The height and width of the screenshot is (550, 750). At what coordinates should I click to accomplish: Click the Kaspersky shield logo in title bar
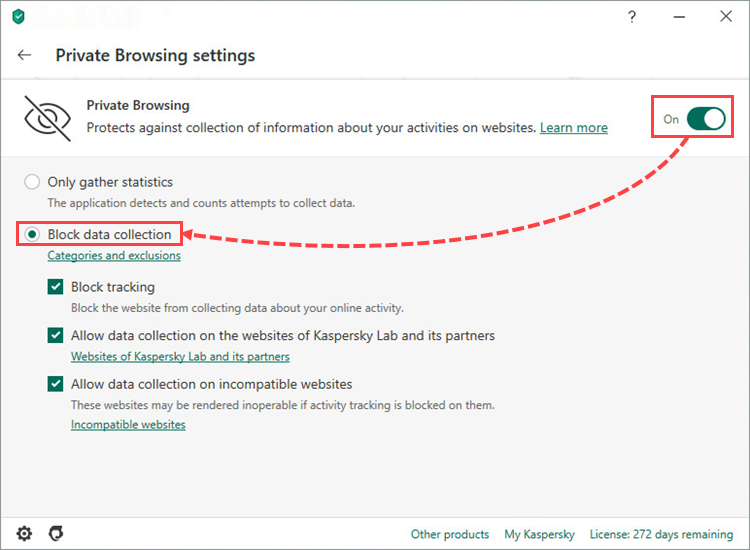click(x=18, y=17)
